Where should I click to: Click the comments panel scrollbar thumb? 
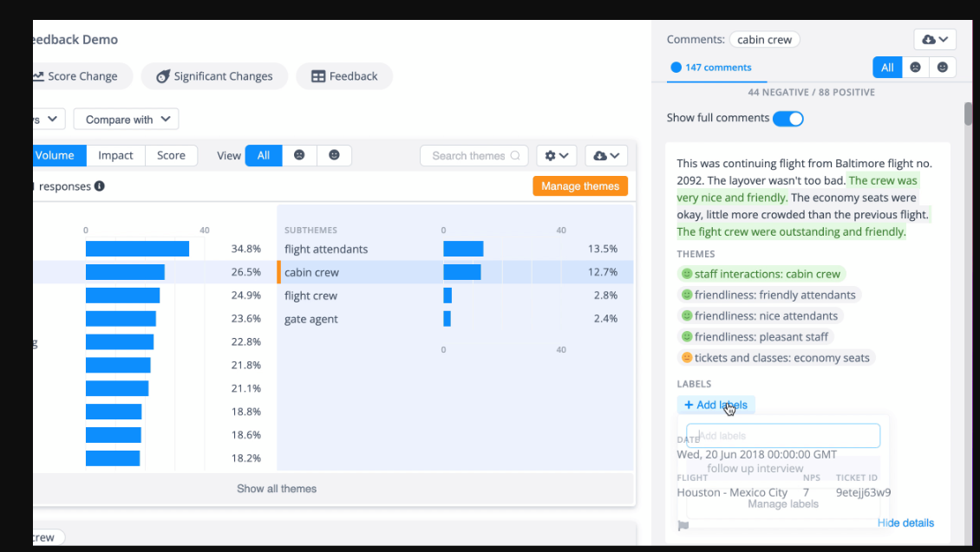click(968, 114)
